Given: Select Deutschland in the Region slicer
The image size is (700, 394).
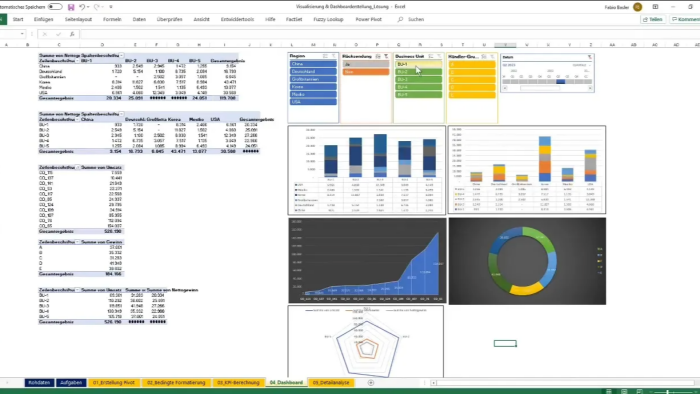Looking at the screenshot, I should coord(313,71).
